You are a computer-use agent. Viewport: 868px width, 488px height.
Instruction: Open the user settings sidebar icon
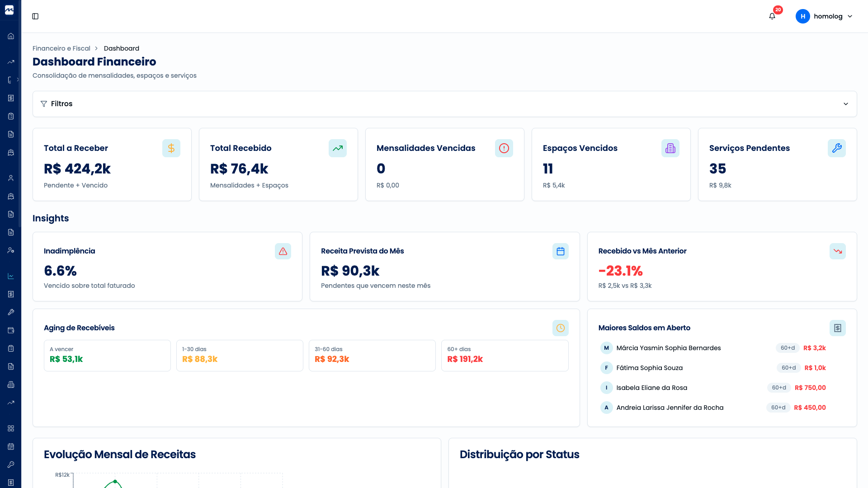coord(11,250)
